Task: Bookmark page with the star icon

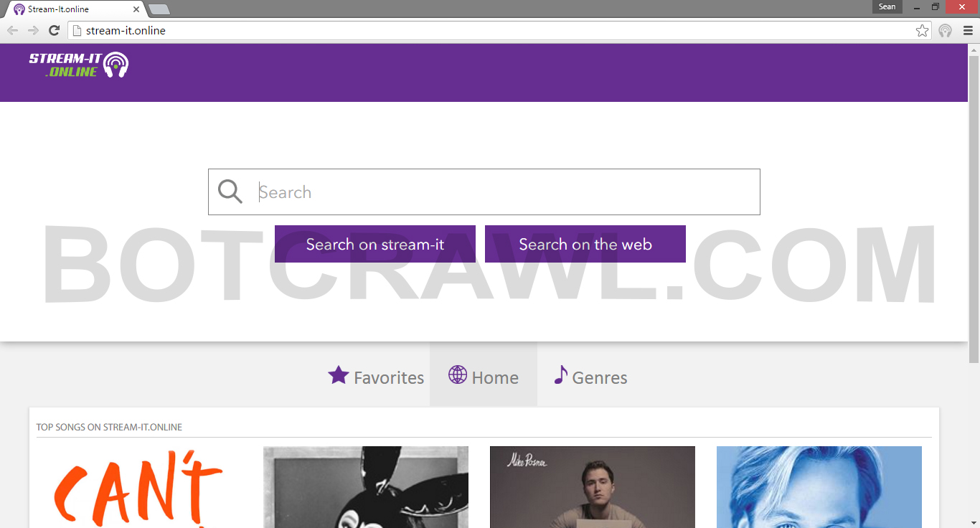Action: (x=922, y=30)
